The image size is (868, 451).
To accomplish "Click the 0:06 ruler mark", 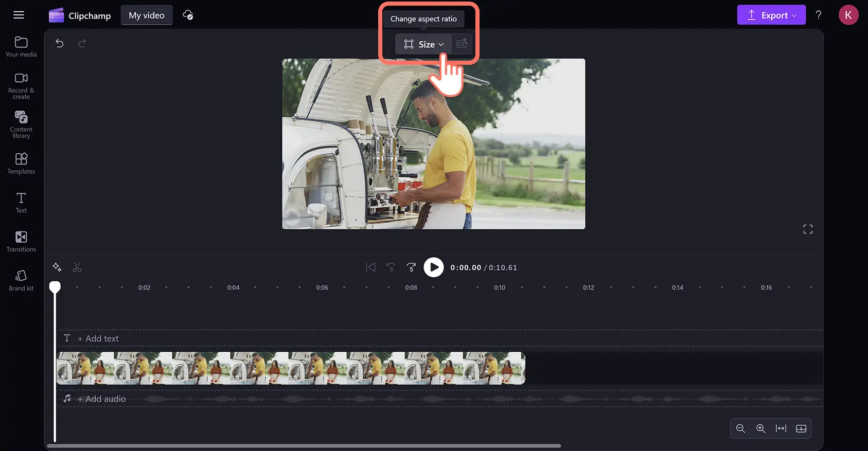I will pos(322,287).
